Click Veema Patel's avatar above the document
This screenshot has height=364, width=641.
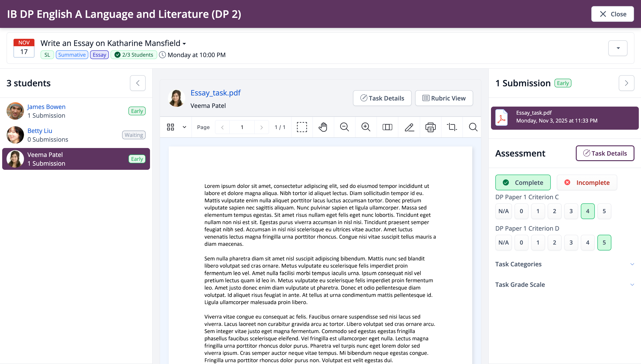[x=177, y=98]
